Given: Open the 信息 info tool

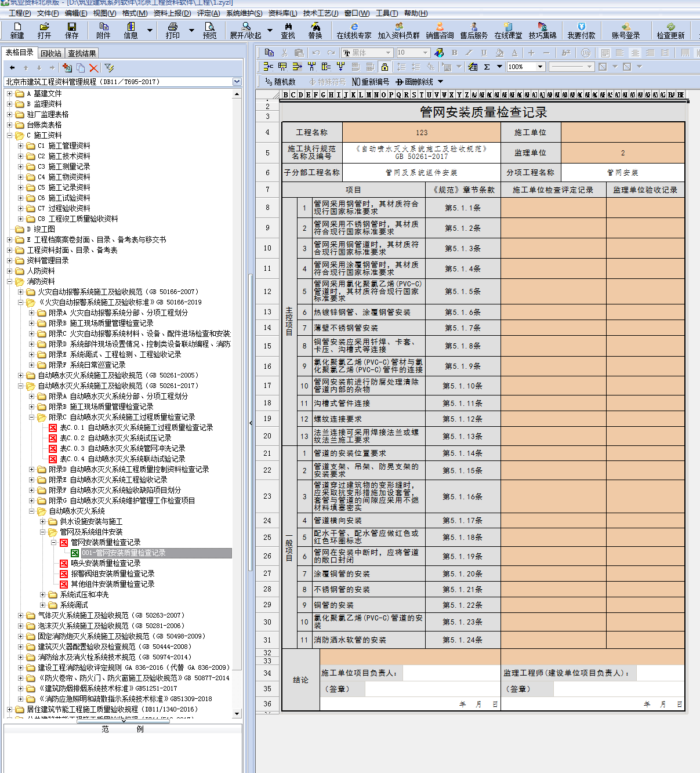Looking at the screenshot, I should point(131,30).
